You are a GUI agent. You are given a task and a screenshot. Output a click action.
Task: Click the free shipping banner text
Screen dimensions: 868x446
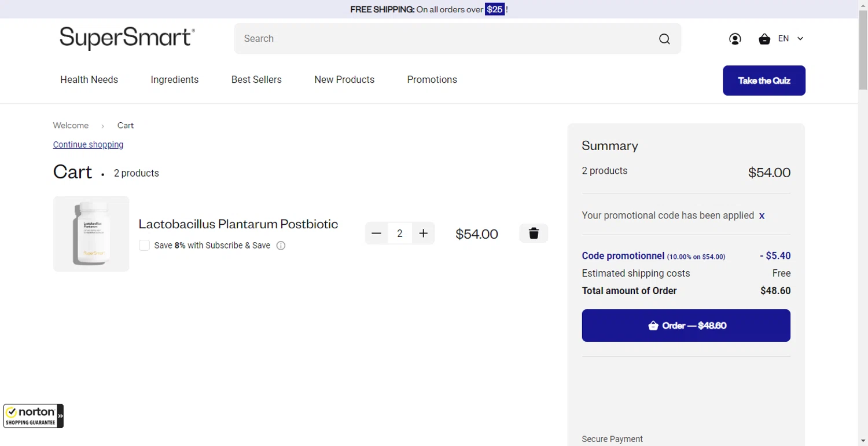point(429,9)
